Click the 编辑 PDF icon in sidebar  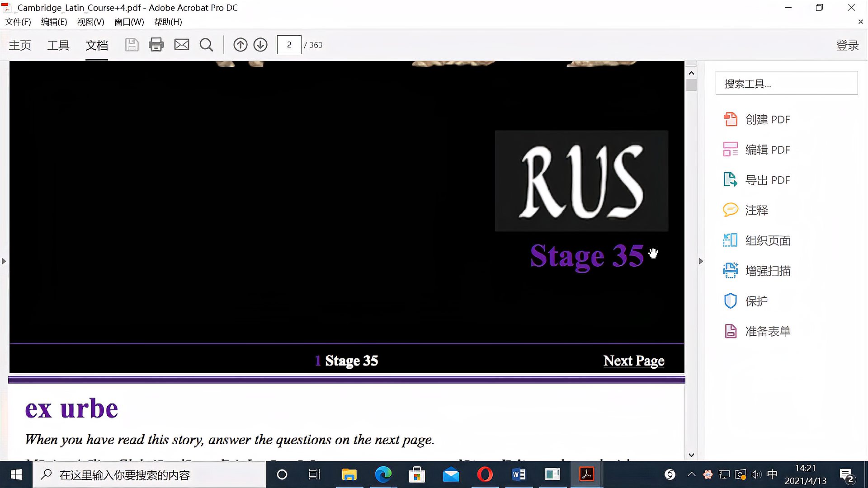[730, 150]
